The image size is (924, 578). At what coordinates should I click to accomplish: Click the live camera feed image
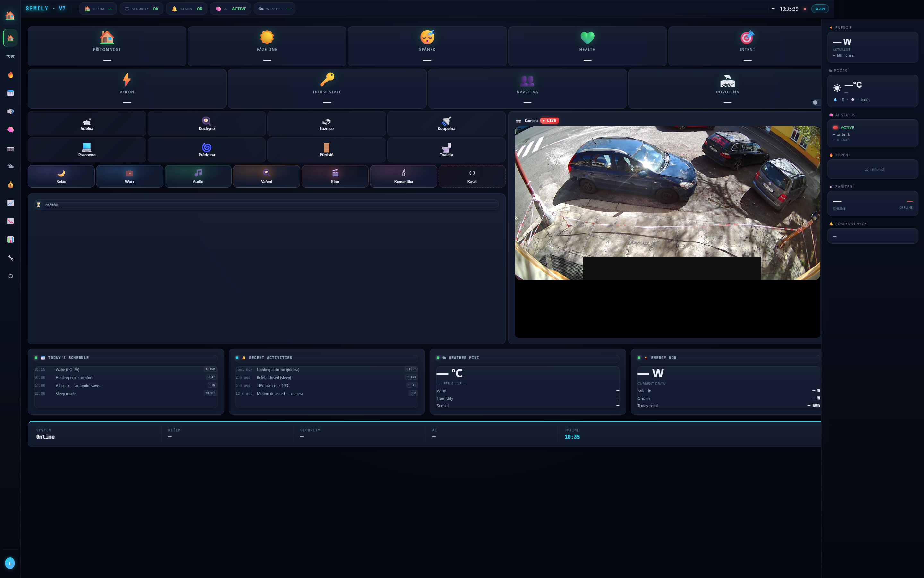667,203
